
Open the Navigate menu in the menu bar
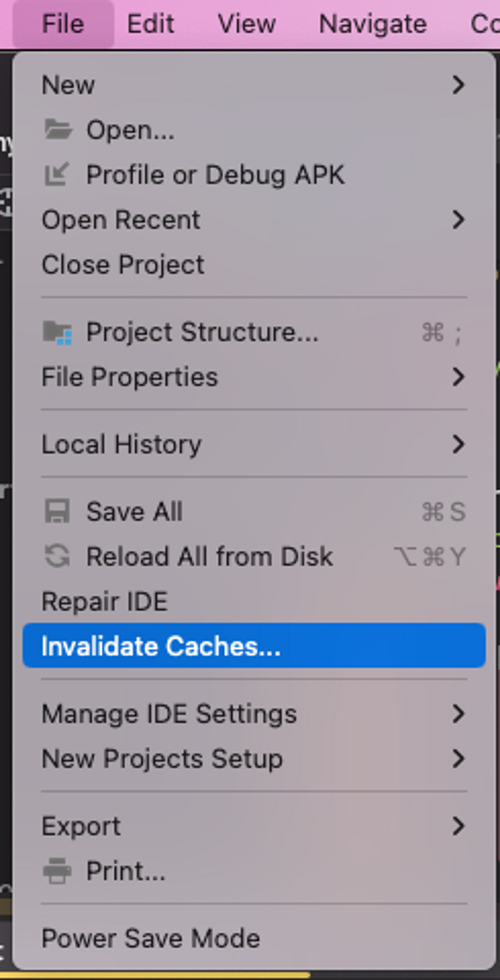click(x=373, y=24)
